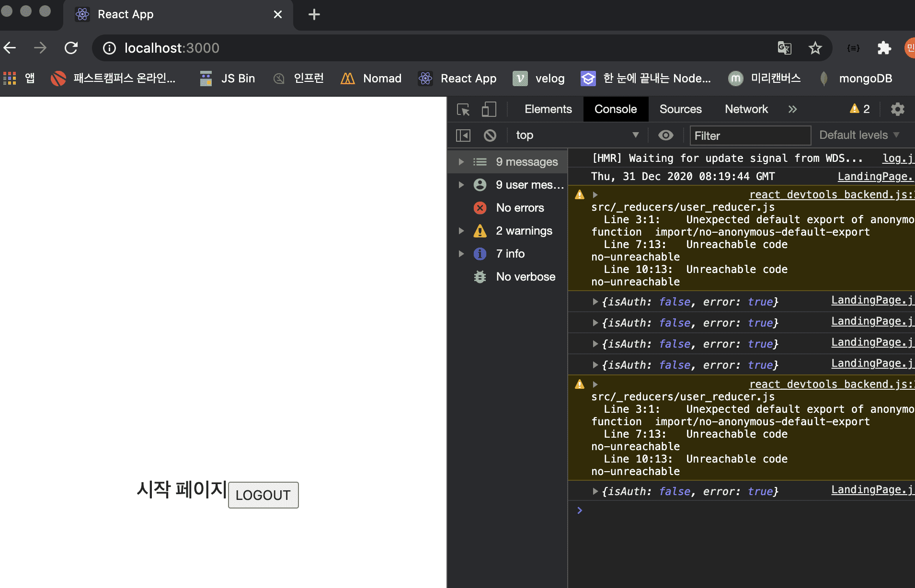Screen dimensions: 915x588
Task: Clear the console with the ban icon
Action: click(x=490, y=136)
